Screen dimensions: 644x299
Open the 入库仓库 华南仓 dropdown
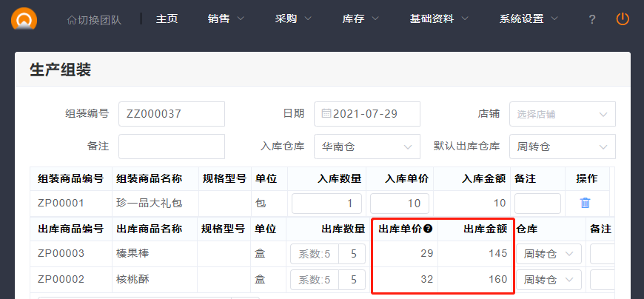click(x=367, y=147)
